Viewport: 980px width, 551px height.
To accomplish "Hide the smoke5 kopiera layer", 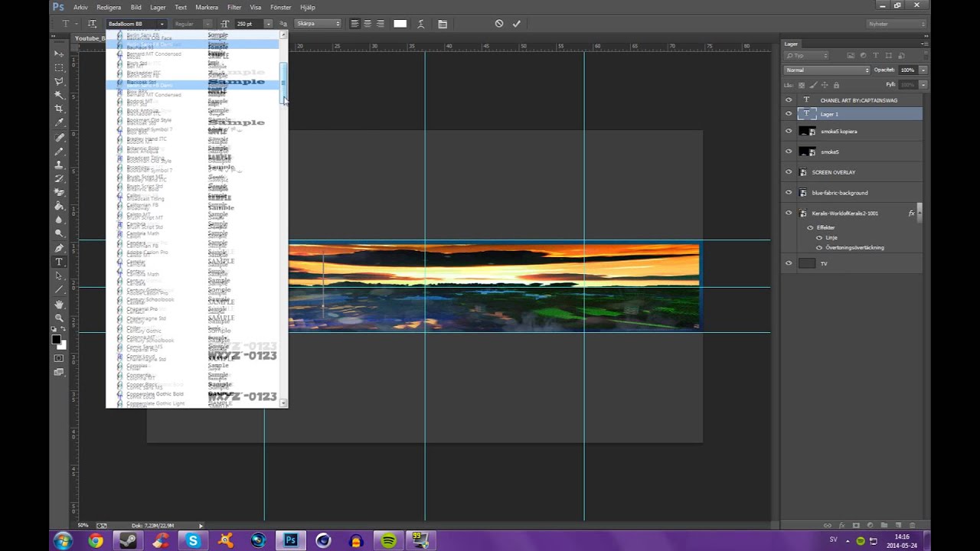I will pos(789,131).
